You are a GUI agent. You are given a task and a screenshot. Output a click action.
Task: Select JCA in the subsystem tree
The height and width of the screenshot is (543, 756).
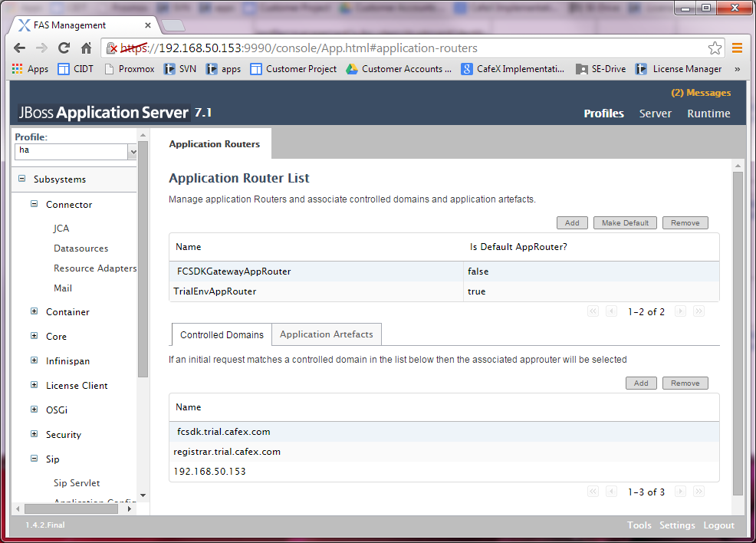coord(61,228)
